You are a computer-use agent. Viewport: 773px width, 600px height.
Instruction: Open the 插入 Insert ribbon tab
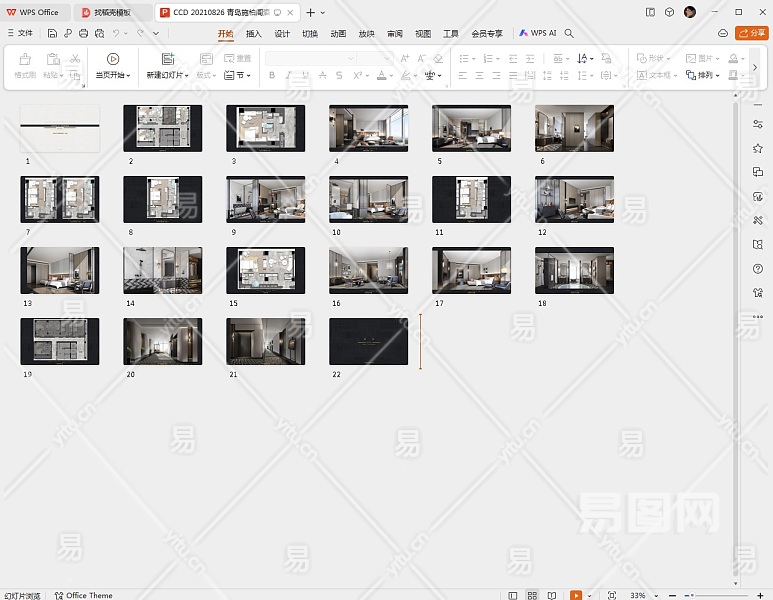(254, 33)
